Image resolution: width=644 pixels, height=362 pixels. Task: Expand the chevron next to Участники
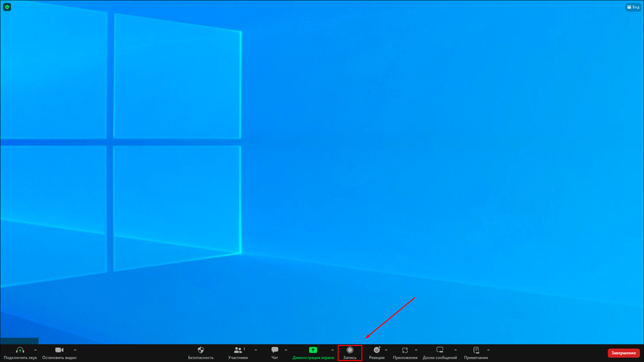(x=255, y=350)
